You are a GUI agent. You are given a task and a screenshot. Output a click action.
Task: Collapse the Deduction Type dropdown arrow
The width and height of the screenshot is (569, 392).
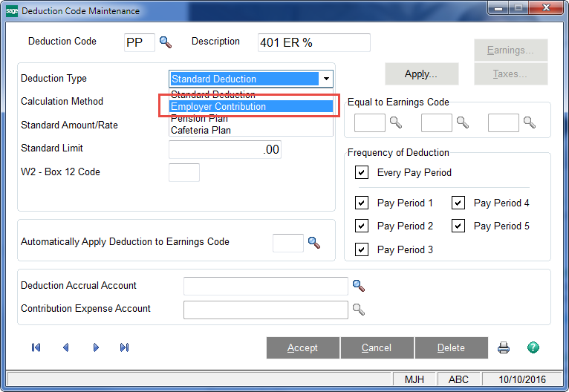pyautogui.click(x=325, y=79)
